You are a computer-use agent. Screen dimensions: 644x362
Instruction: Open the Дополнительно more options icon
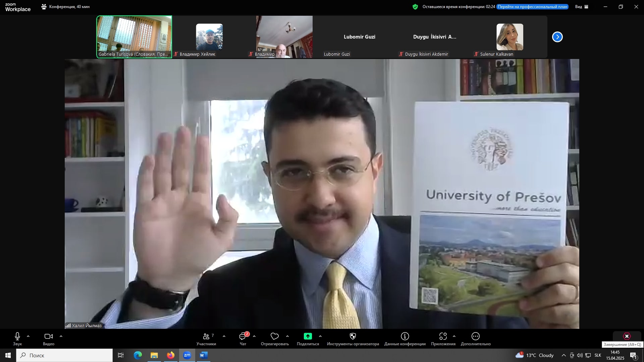[x=476, y=336]
